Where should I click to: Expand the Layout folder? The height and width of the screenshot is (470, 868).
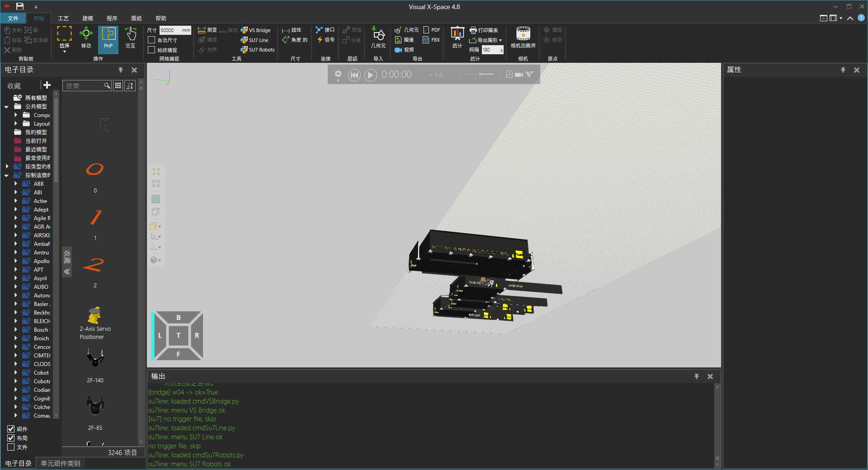(16, 124)
